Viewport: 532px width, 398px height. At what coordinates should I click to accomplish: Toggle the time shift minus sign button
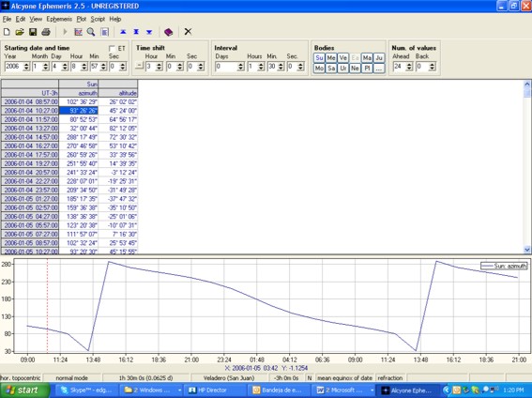click(139, 66)
